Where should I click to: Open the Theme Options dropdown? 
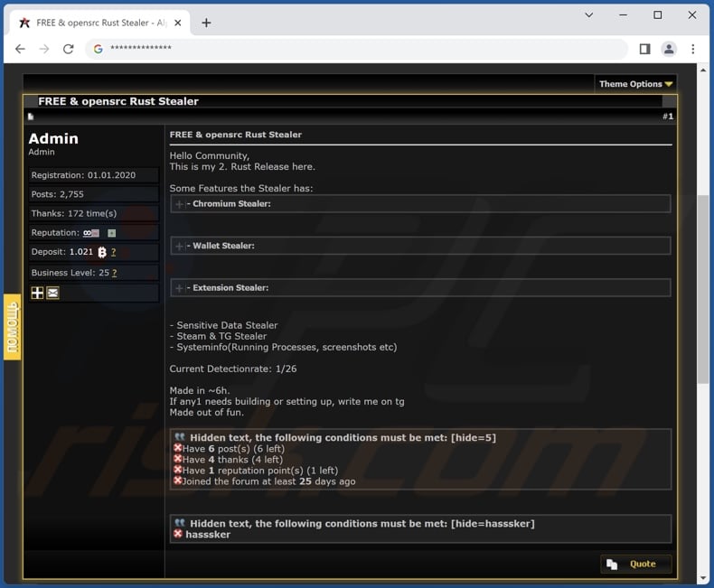[635, 84]
